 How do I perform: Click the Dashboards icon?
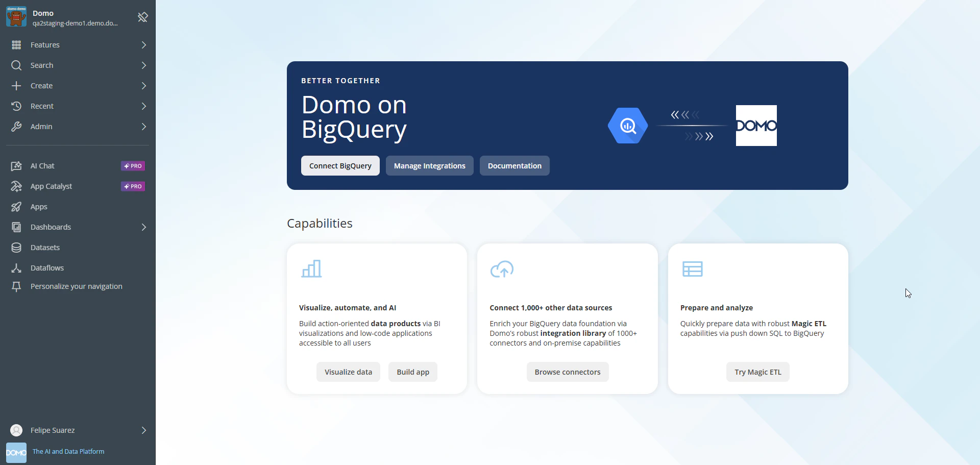(x=16, y=227)
